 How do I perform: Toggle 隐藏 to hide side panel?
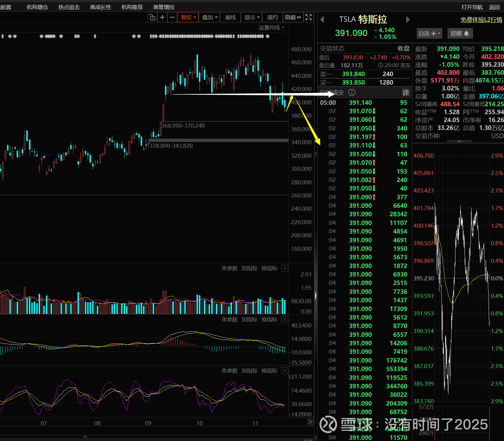point(293,18)
